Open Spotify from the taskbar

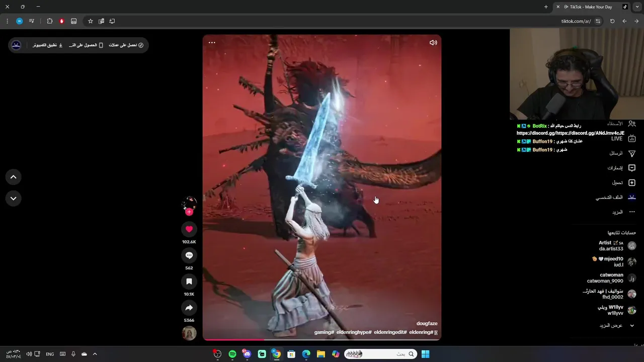coord(232,354)
